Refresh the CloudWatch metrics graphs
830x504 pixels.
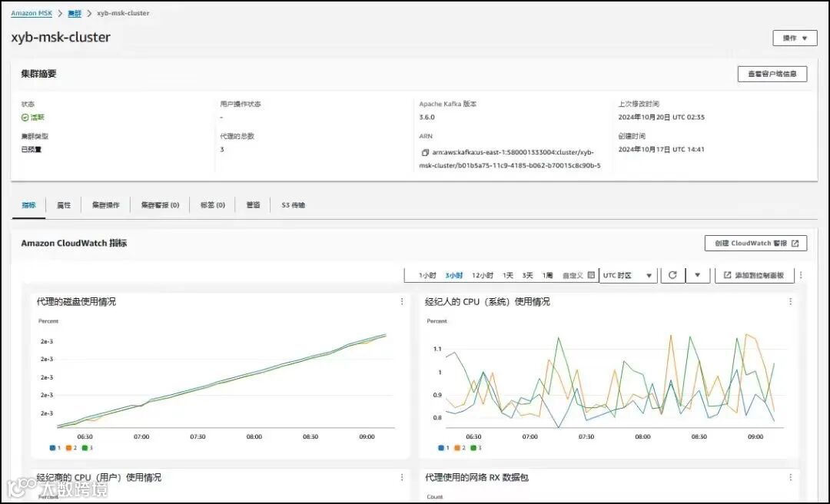[672, 275]
